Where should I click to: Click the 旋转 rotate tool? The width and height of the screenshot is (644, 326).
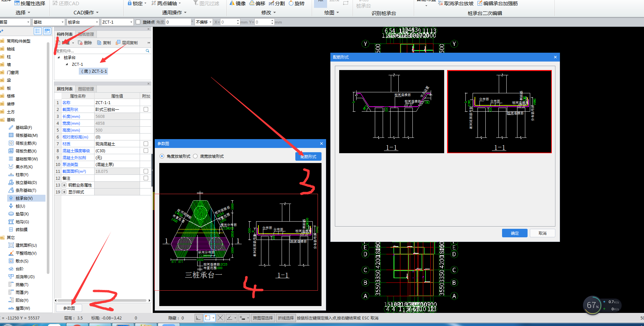pos(296,3)
